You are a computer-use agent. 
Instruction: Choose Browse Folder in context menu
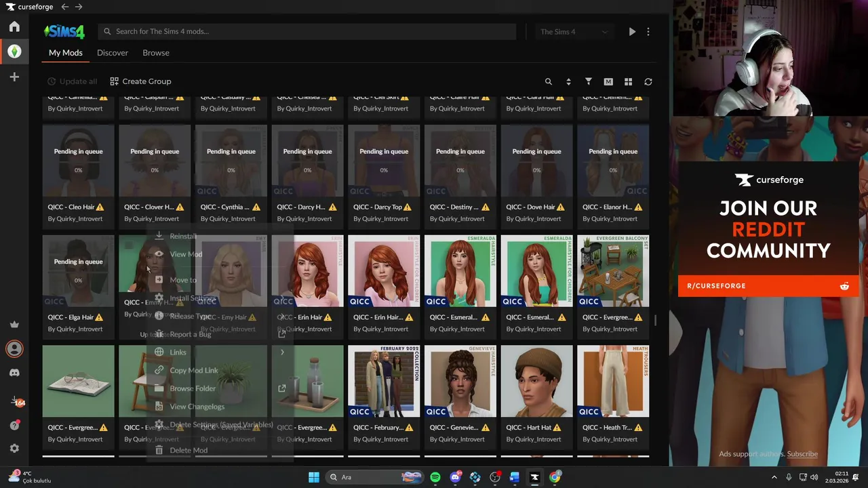tap(193, 388)
